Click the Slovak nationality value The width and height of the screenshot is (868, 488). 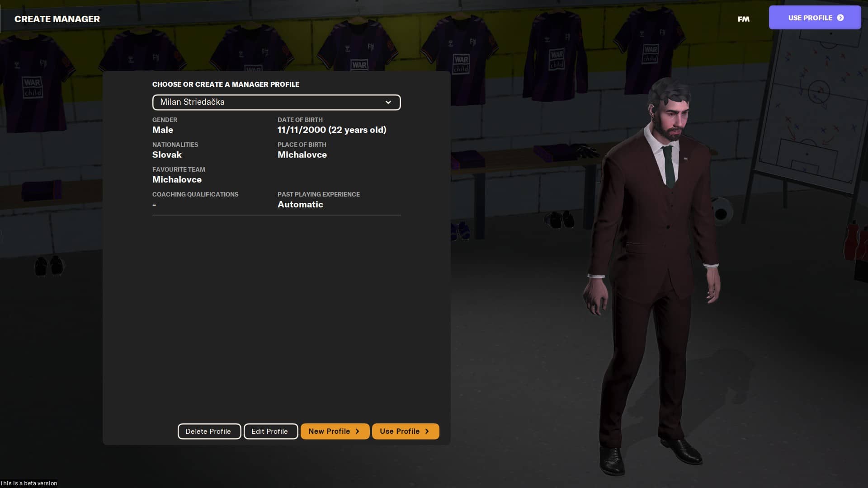(x=167, y=155)
